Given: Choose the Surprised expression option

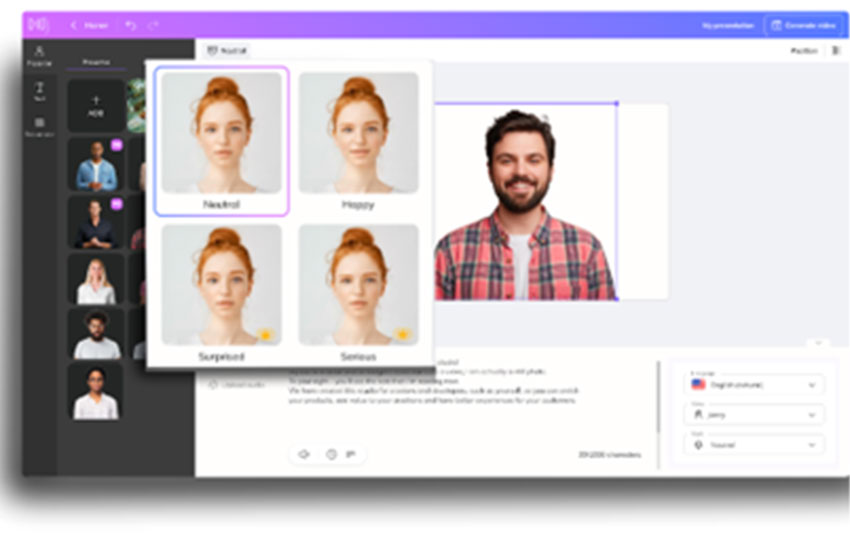Looking at the screenshot, I should tap(222, 293).
